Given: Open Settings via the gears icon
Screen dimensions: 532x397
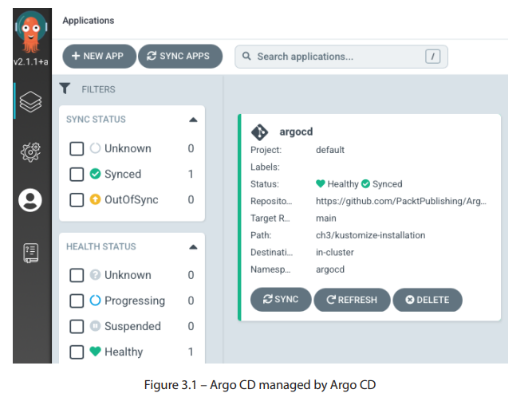Looking at the screenshot, I should pyautogui.click(x=30, y=152).
